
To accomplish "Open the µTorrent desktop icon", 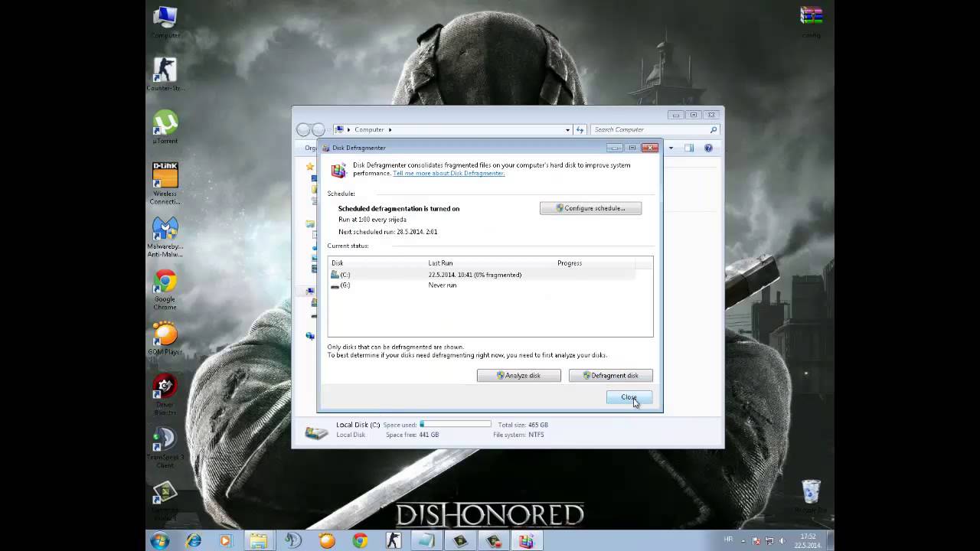I will tap(165, 127).
